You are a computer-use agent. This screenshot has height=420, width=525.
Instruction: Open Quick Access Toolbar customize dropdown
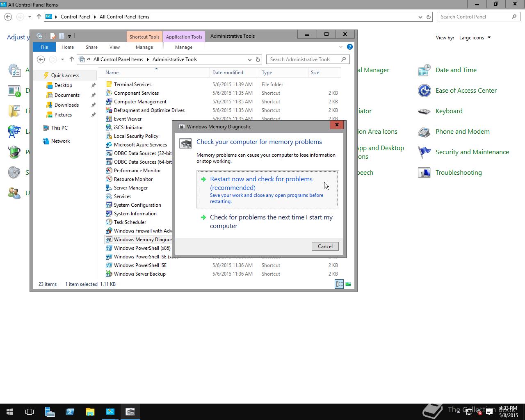tap(69, 36)
